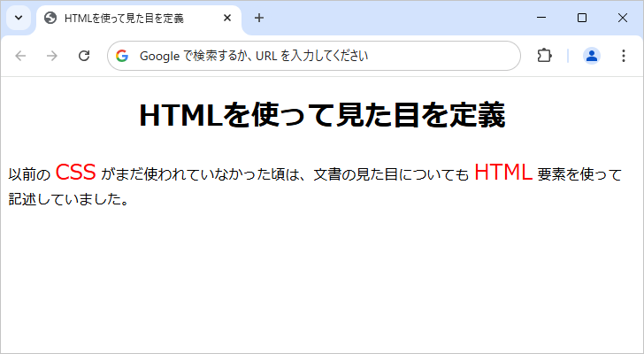The image size is (644, 354).
Task: Click the text 記述していました。
Action: tap(69, 199)
